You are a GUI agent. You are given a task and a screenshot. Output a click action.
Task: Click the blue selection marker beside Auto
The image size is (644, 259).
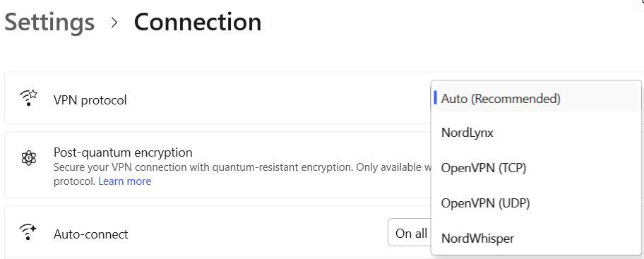(x=435, y=97)
